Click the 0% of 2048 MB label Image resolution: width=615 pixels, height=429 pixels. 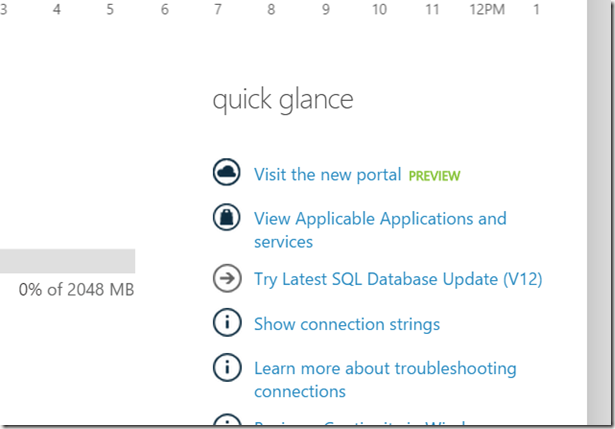[x=76, y=290]
